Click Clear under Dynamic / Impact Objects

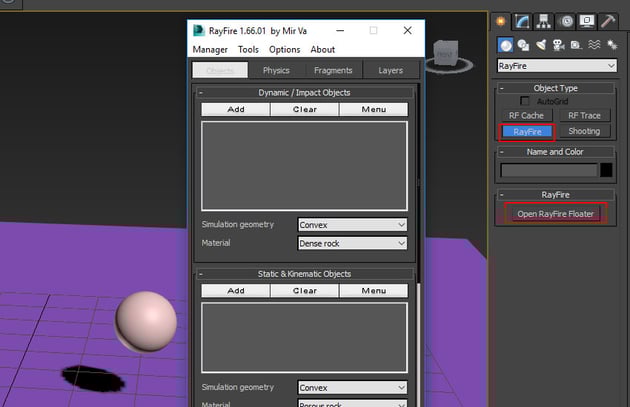point(305,109)
